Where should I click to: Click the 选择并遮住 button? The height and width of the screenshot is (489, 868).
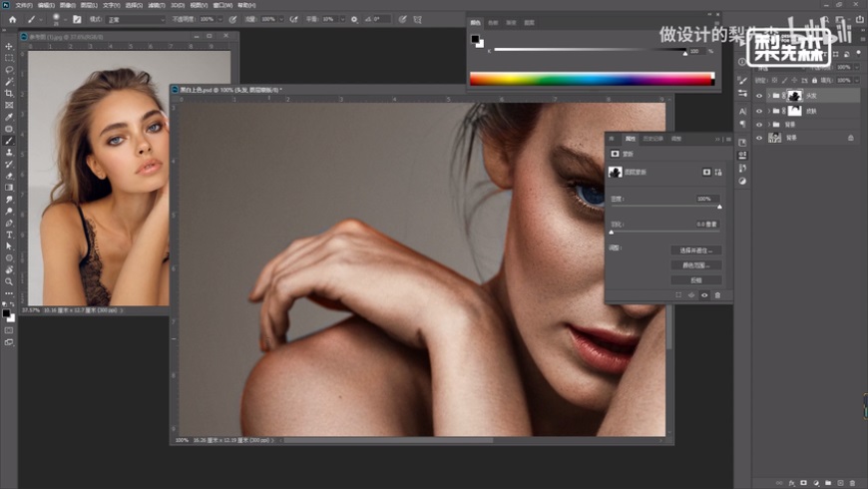tap(695, 250)
